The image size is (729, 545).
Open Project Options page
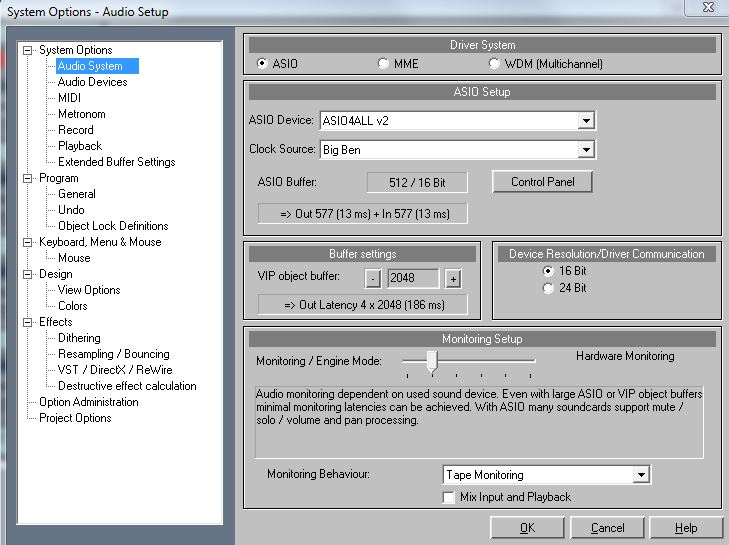pos(75,418)
